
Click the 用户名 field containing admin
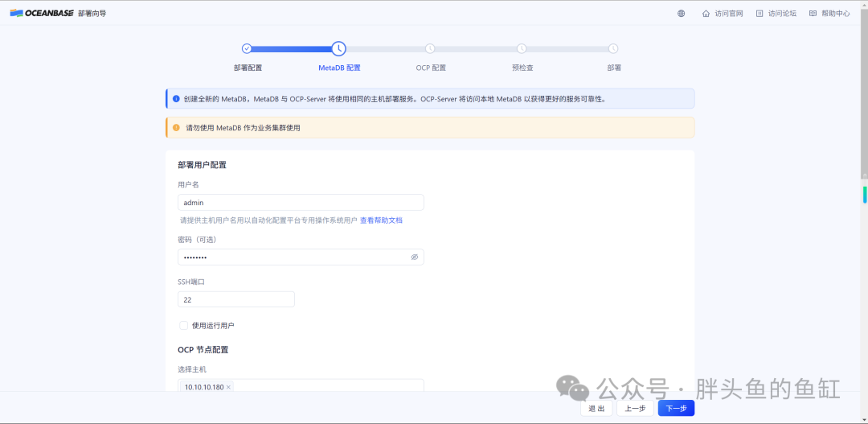[x=301, y=202]
